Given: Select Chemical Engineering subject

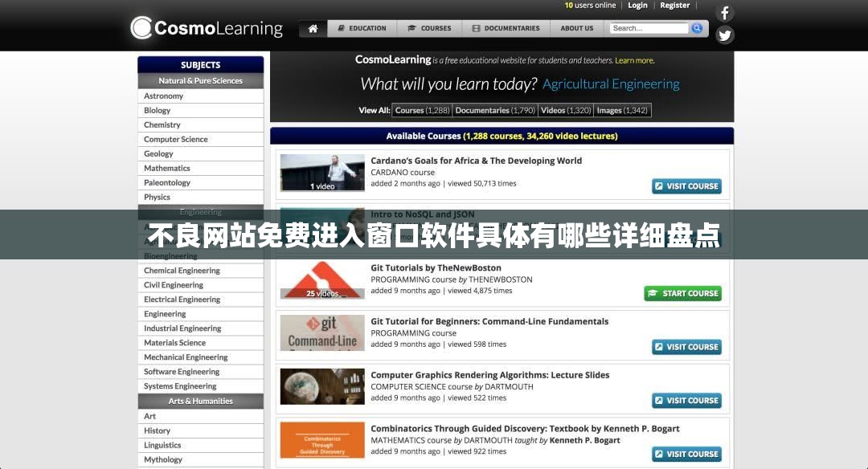Looking at the screenshot, I should point(200,271).
